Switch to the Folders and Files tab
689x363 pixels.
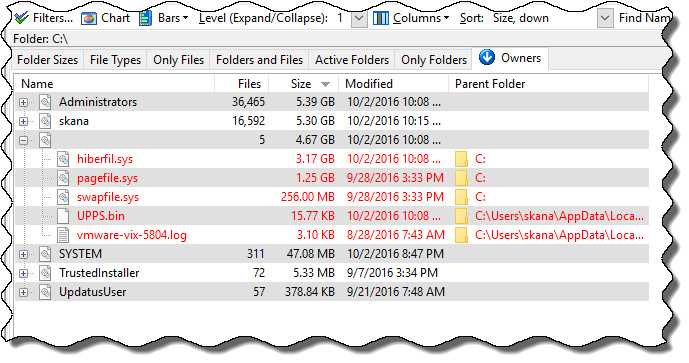click(x=260, y=60)
